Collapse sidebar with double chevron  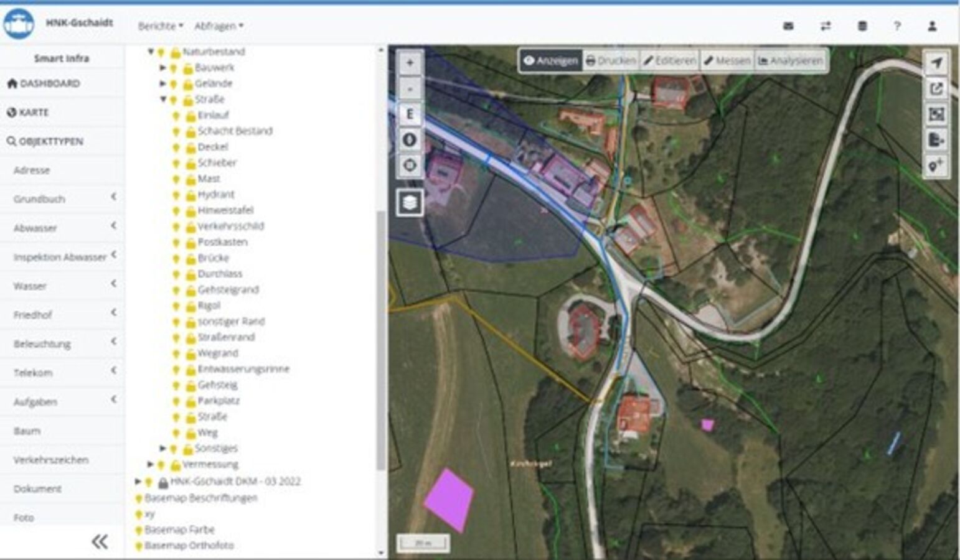pyautogui.click(x=100, y=542)
